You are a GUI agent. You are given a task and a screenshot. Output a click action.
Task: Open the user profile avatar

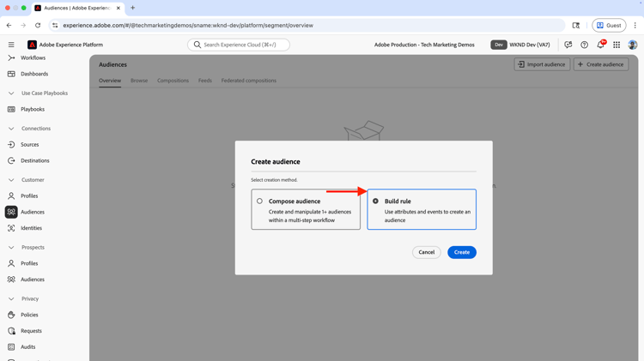click(x=633, y=45)
